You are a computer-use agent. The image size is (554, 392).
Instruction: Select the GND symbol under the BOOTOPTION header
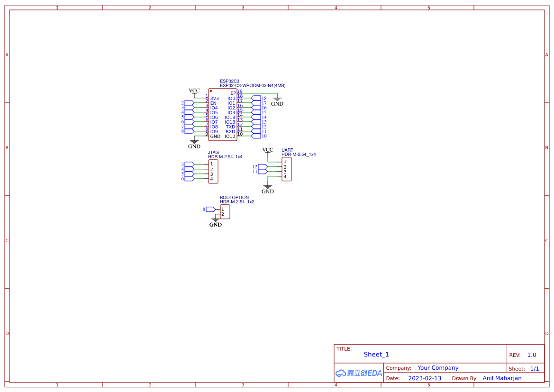216,221
